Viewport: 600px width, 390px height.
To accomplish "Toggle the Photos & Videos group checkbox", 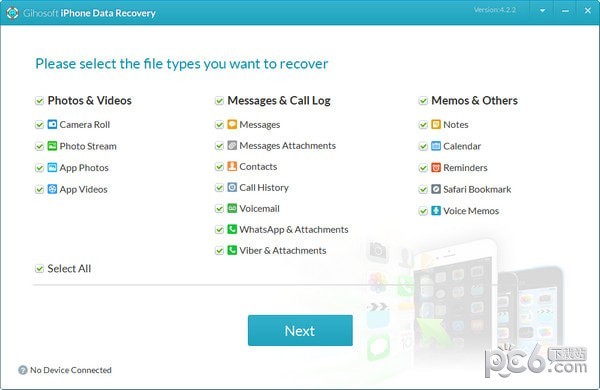I will point(39,101).
